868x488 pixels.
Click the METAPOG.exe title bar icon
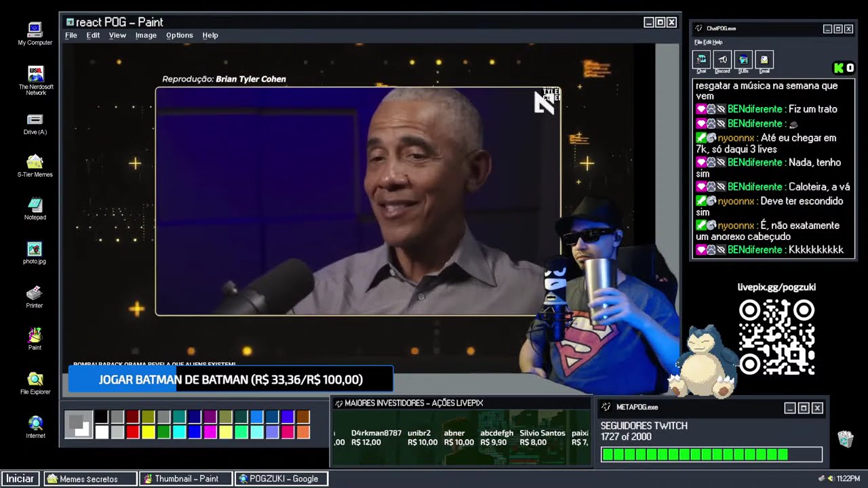point(606,407)
